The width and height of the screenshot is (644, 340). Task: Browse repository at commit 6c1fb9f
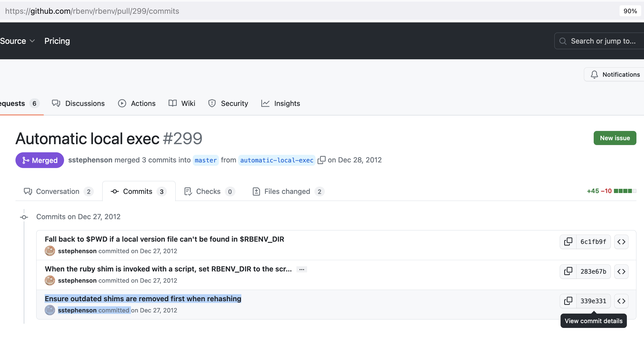621,242
